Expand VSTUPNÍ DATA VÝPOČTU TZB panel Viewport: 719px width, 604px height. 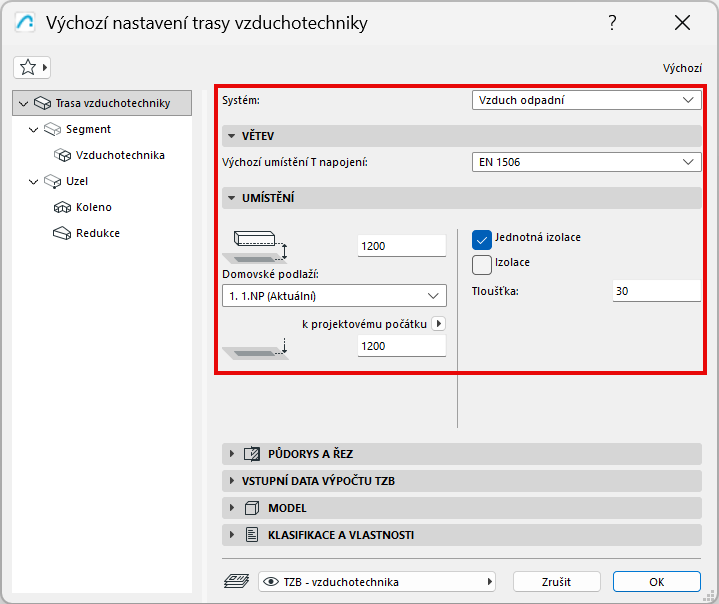tap(232, 481)
